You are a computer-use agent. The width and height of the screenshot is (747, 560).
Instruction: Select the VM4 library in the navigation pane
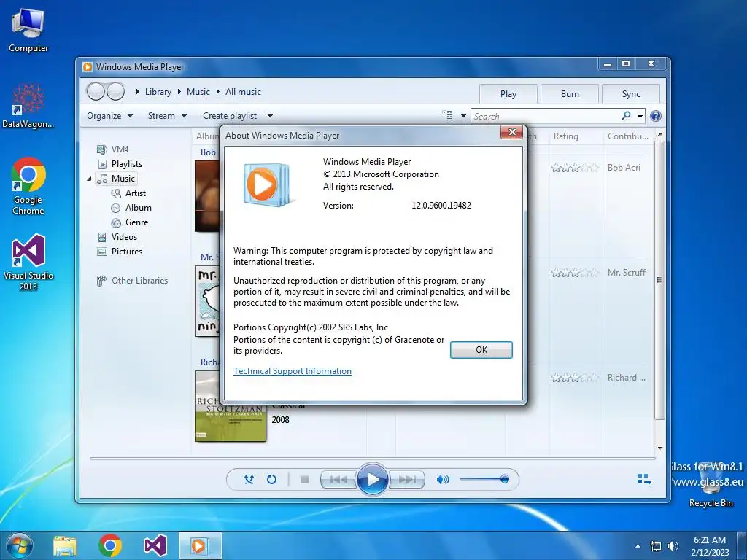click(x=113, y=149)
